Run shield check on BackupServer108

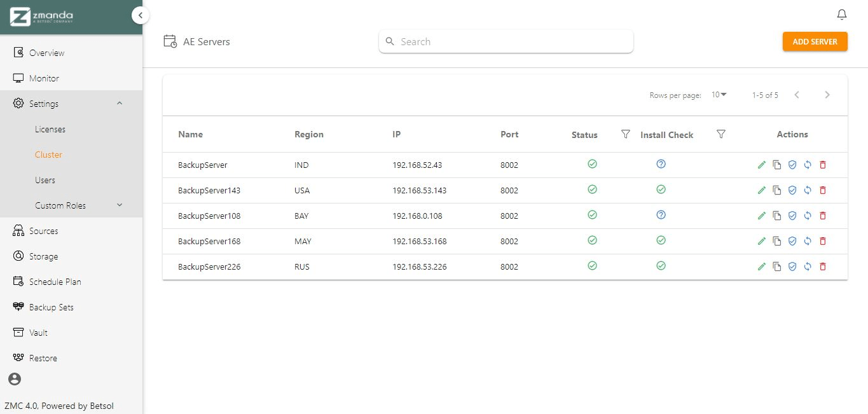click(792, 216)
